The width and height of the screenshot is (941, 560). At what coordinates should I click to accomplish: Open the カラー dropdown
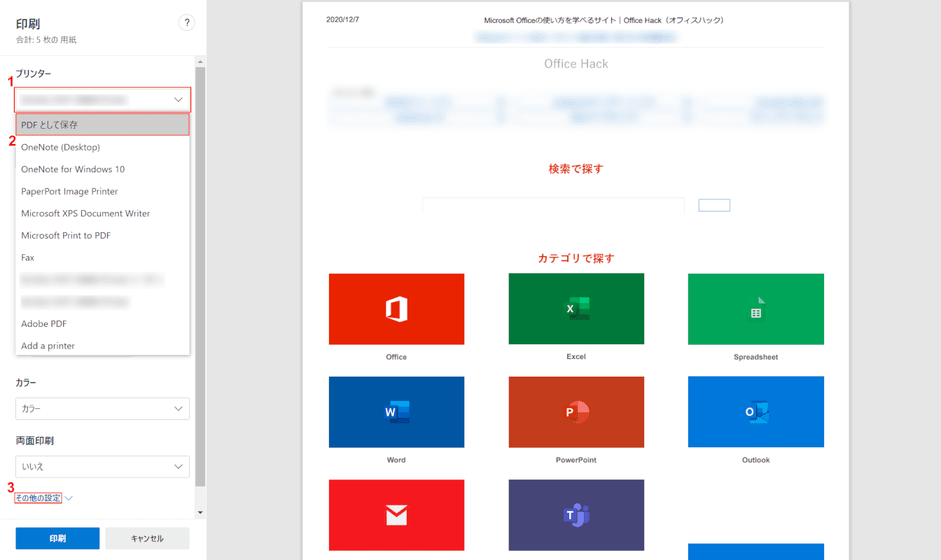[x=102, y=409]
